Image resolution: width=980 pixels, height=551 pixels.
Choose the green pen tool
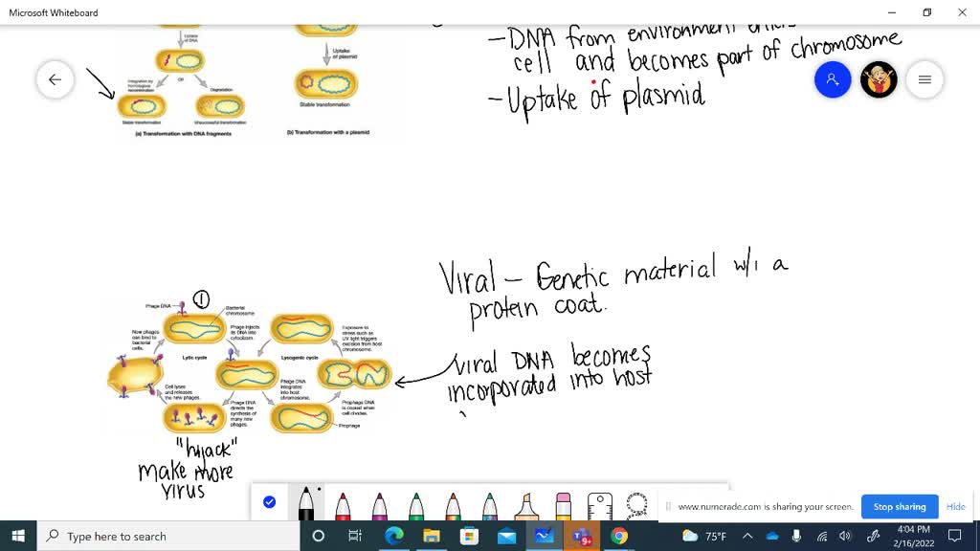(416, 506)
